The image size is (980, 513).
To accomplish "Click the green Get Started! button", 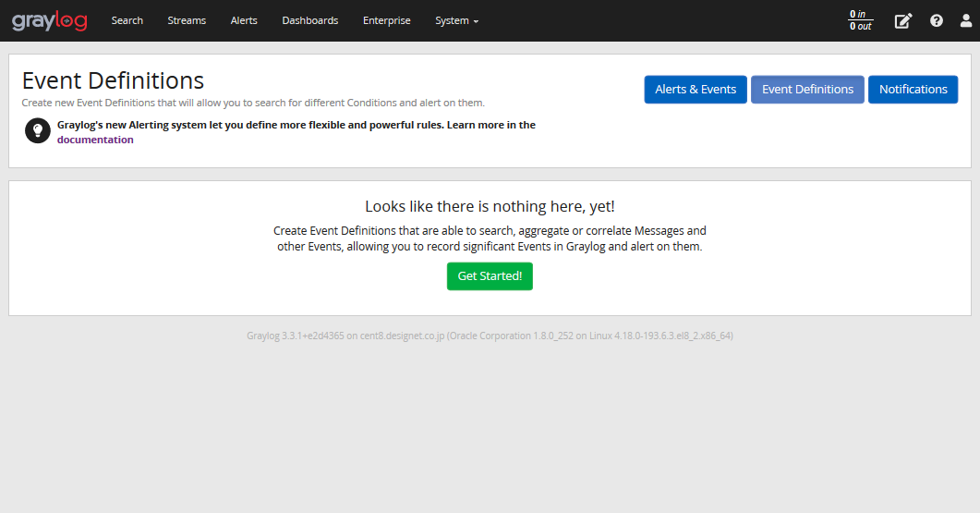I will point(490,275).
